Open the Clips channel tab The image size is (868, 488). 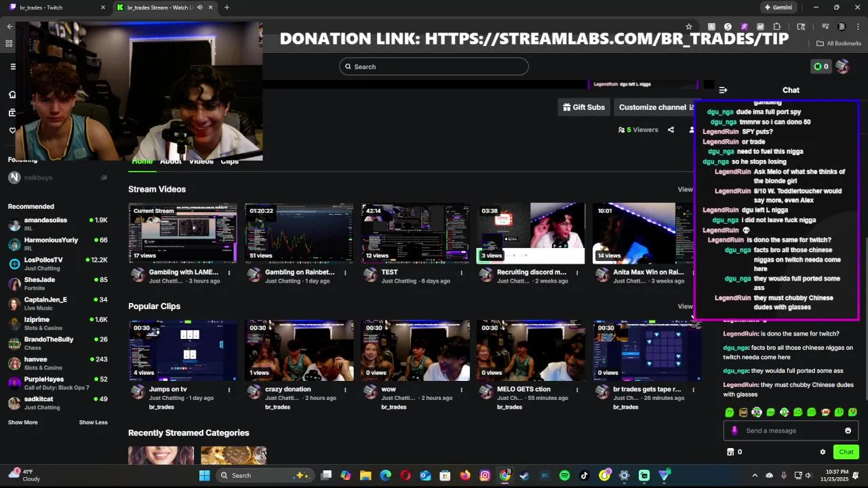pyautogui.click(x=229, y=161)
